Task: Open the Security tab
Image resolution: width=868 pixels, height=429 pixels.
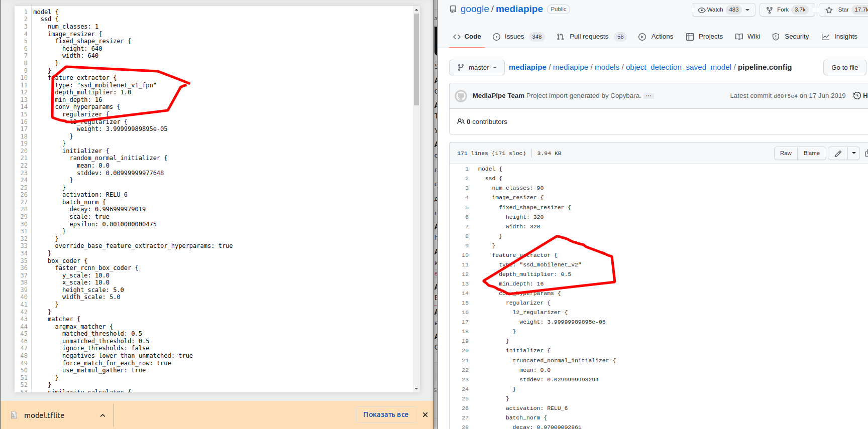Action: pos(790,37)
